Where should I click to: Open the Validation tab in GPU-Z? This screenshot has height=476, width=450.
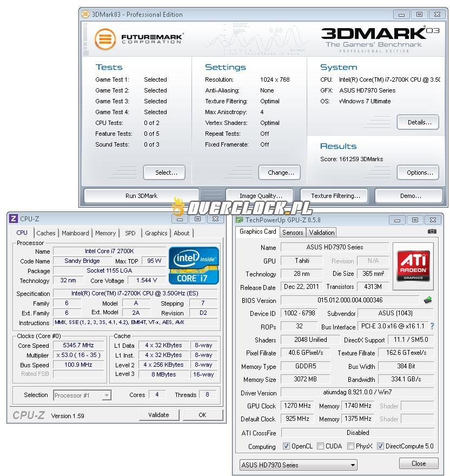[x=322, y=233]
